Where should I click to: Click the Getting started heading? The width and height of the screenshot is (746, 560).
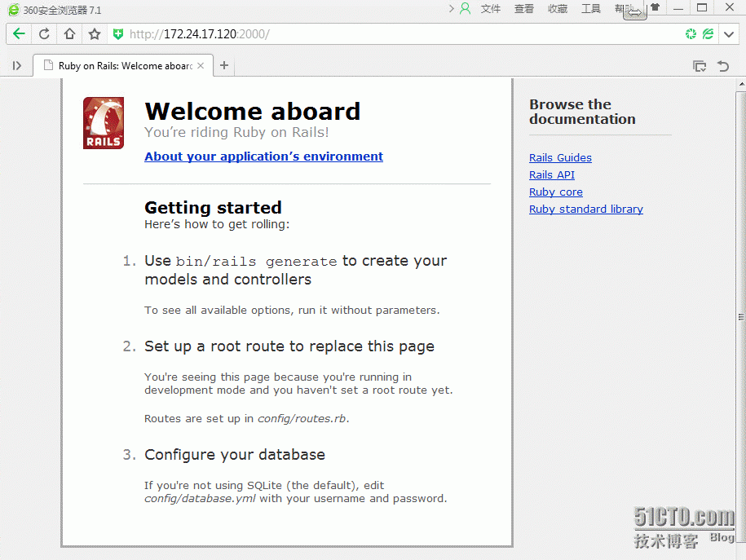(213, 208)
